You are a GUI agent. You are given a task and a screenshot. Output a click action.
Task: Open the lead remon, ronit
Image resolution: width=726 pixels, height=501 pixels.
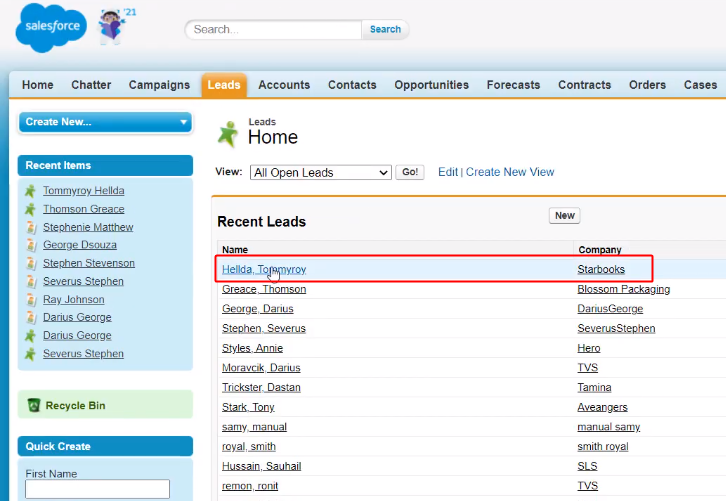coord(250,486)
